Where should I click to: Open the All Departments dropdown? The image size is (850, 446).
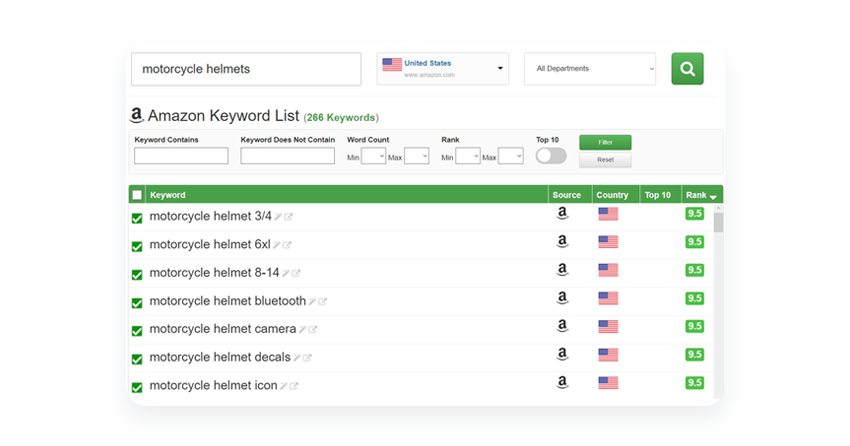coord(590,69)
